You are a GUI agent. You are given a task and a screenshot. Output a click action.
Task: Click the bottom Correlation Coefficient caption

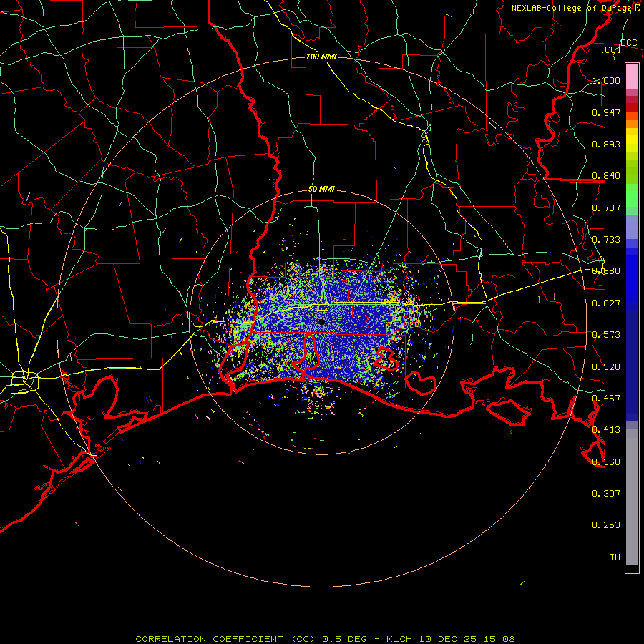click(325, 639)
